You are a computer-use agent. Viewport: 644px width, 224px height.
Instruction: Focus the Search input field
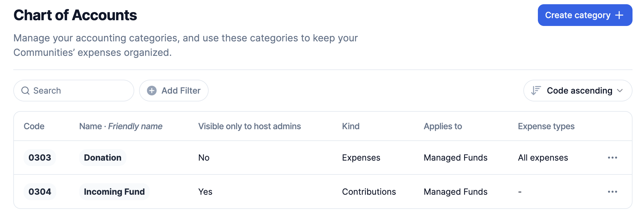(x=79, y=91)
